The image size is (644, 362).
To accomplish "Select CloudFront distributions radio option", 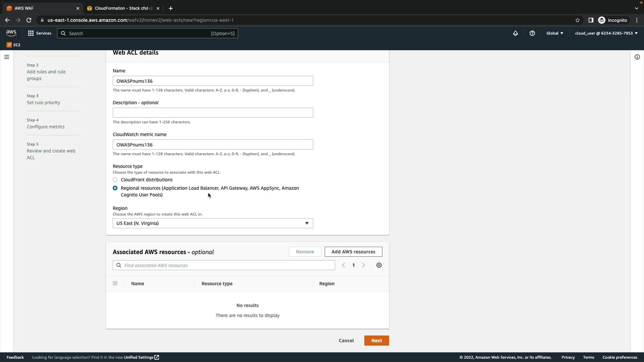I will [115, 180].
